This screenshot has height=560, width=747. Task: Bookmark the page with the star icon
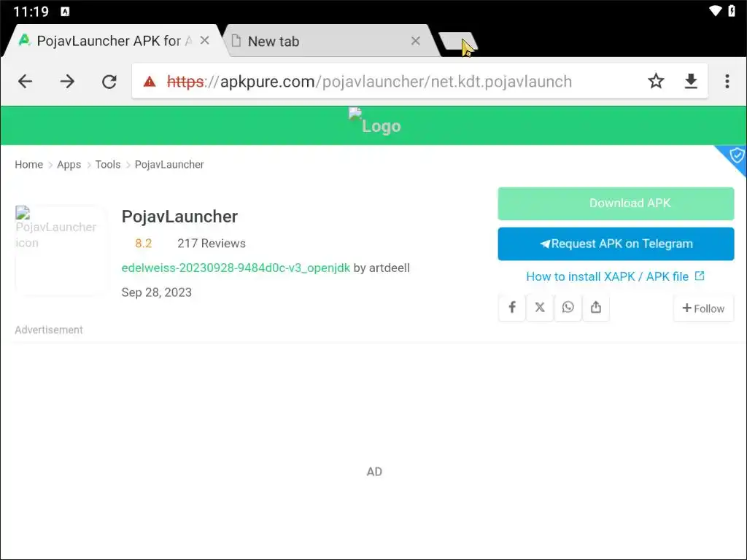coord(656,81)
